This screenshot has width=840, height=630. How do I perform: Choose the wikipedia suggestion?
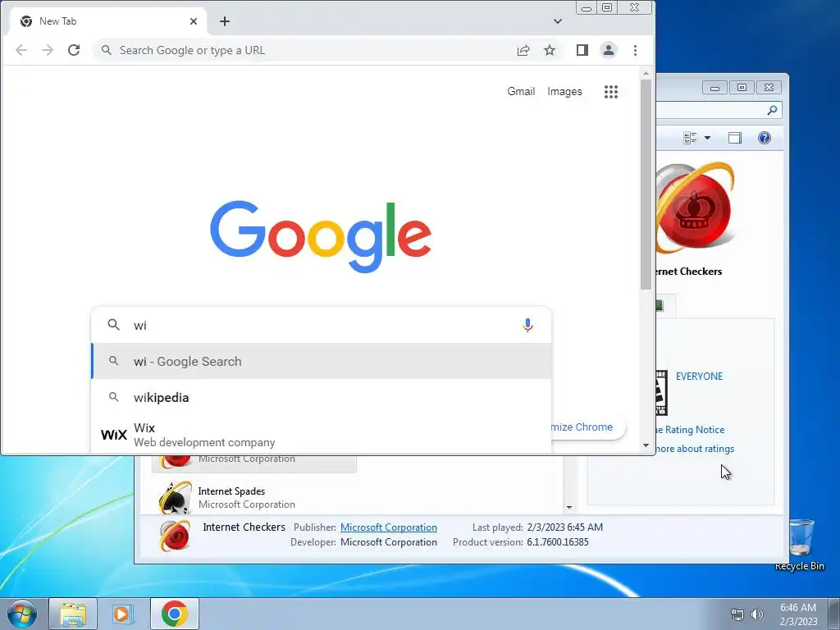coord(322,398)
